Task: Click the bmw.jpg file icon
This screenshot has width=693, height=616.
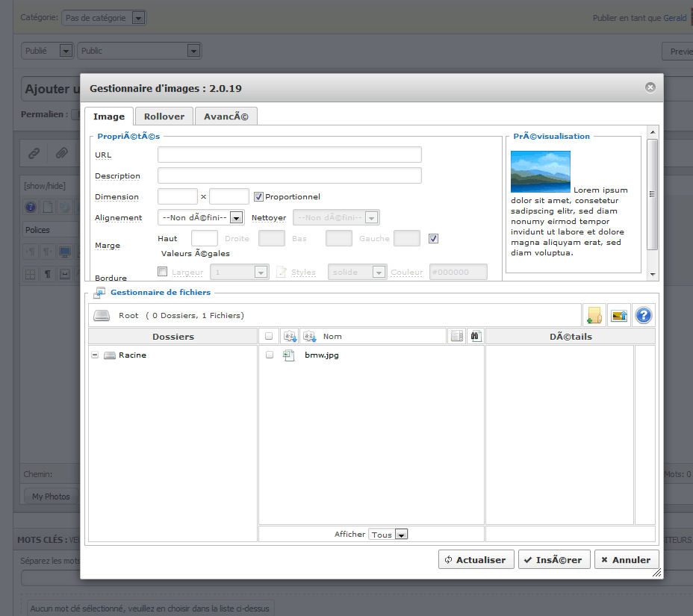Action: 289,355
